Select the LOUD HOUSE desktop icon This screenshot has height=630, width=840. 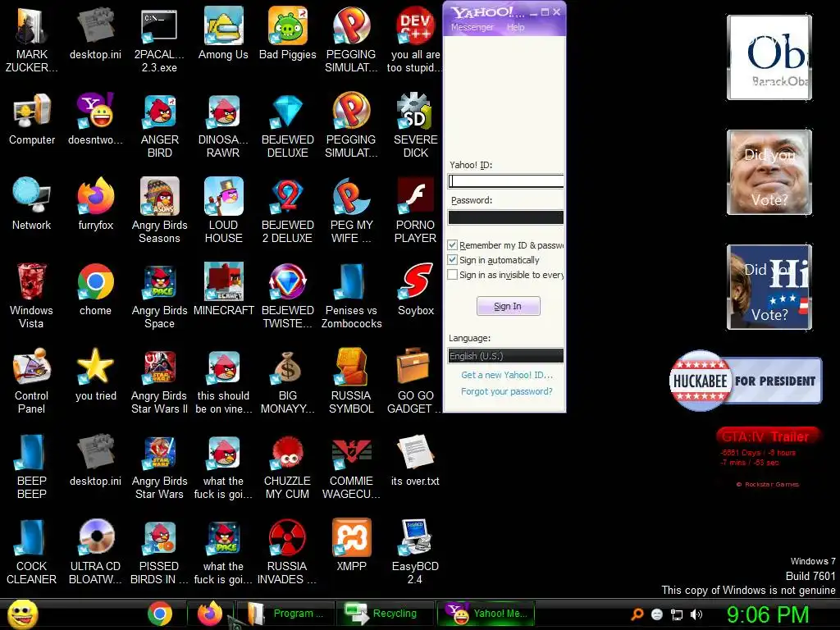223,211
